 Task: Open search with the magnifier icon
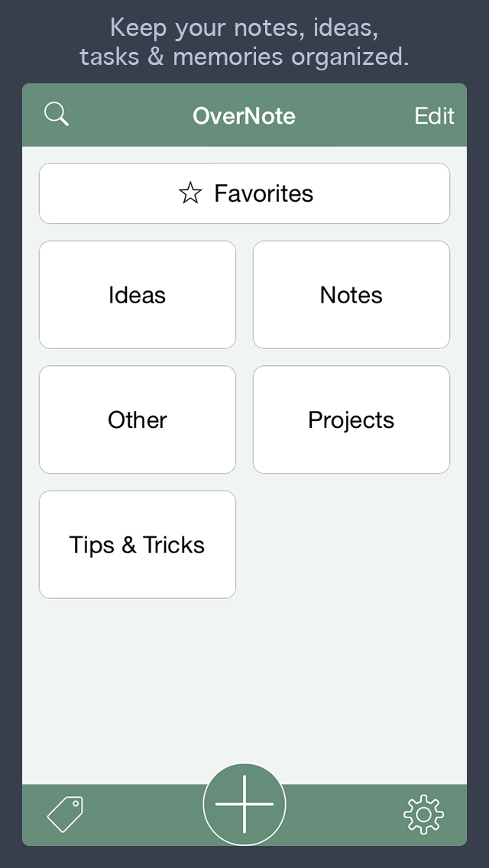57,115
